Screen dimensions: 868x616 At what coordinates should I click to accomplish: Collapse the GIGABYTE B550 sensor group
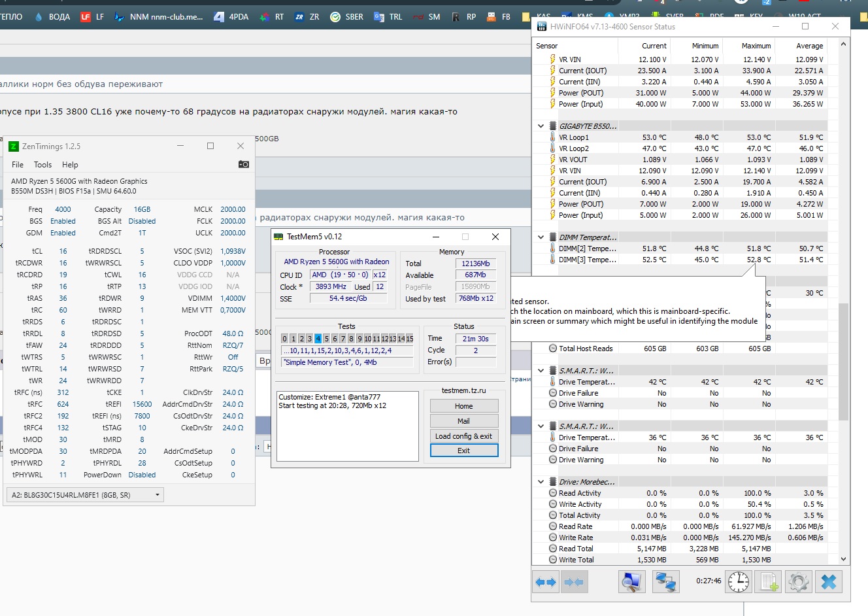(541, 126)
